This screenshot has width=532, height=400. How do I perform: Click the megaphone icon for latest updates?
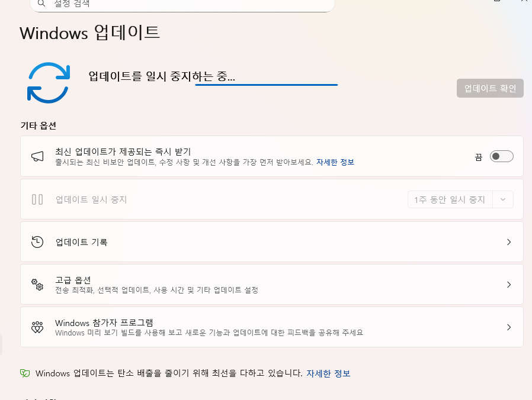click(37, 156)
